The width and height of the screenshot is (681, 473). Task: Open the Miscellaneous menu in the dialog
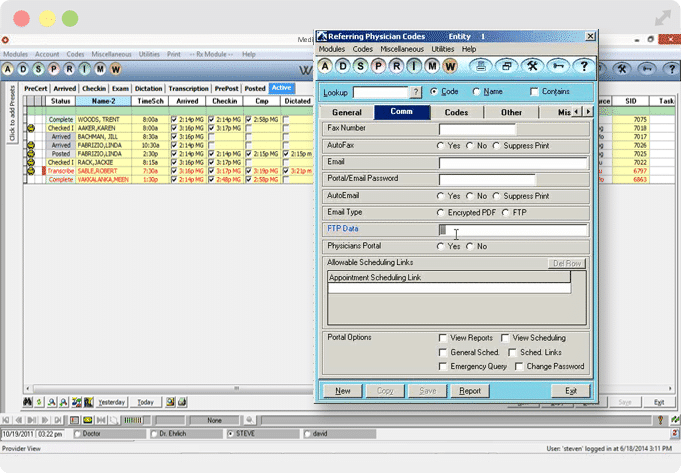[402, 49]
